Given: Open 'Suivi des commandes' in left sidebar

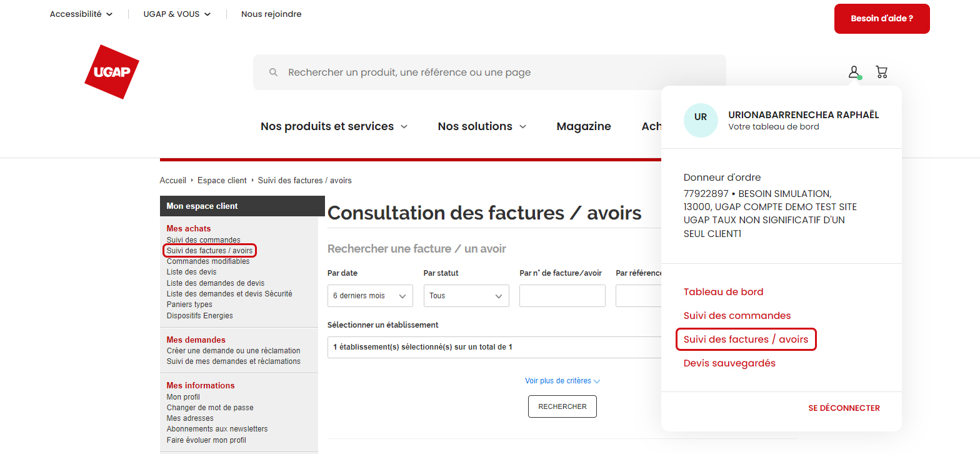Looking at the screenshot, I should pos(203,240).
